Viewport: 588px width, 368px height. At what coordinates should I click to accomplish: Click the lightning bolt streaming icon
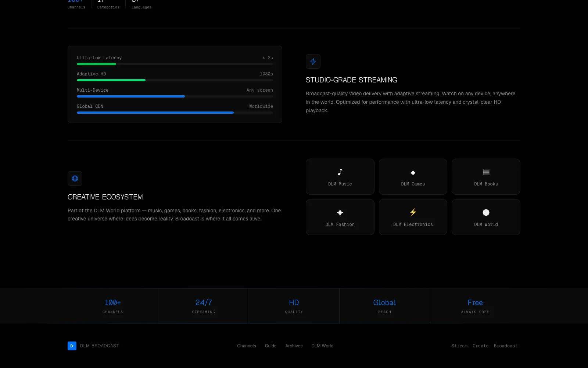[x=313, y=61]
